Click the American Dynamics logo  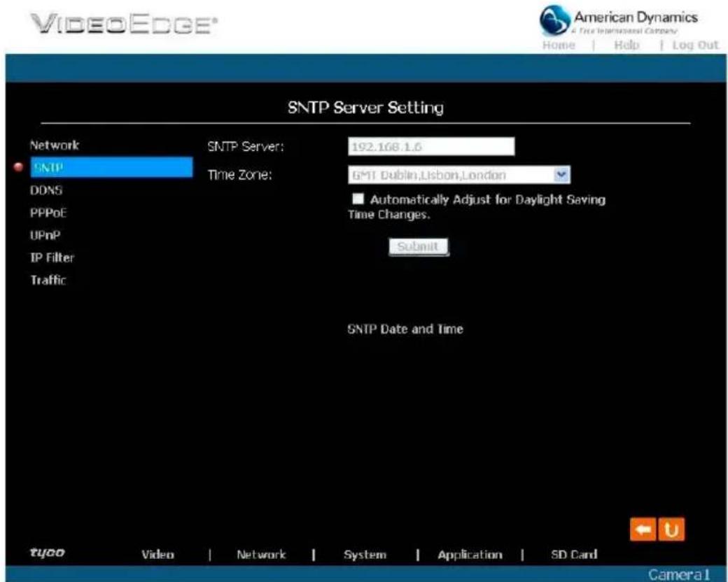click(x=618, y=20)
